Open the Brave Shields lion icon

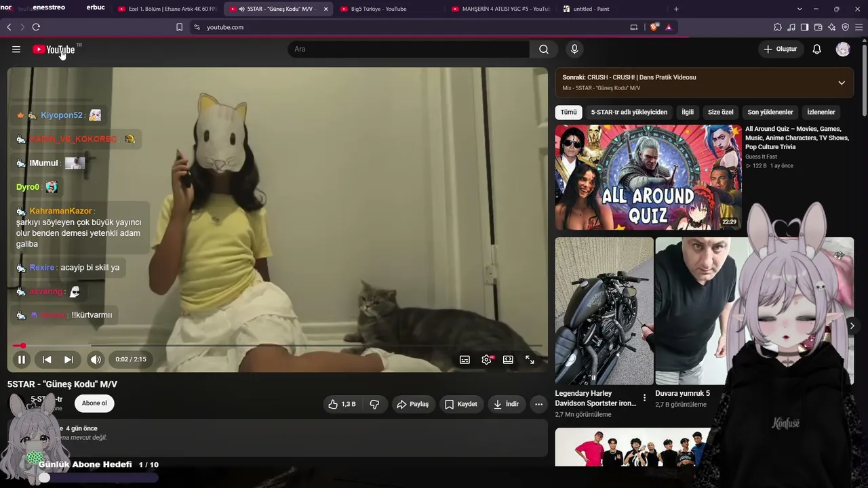(654, 27)
